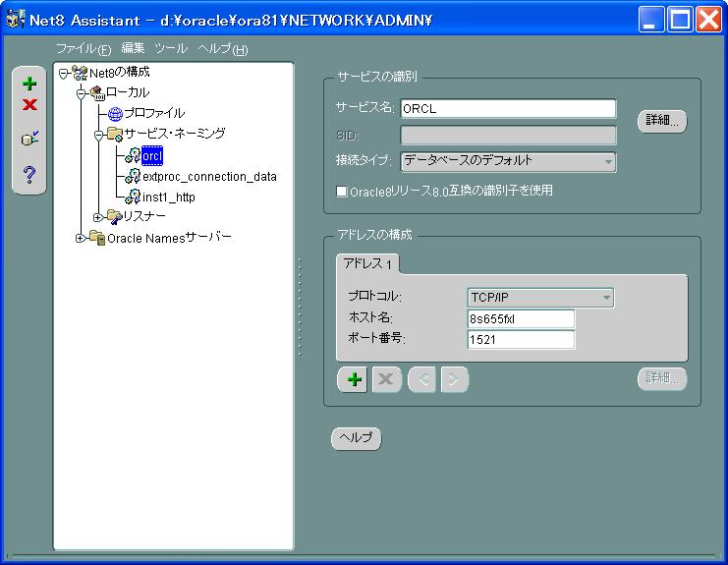The image size is (728, 565).
Task: Click the test service connection icon
Action: tap(29, 139)
